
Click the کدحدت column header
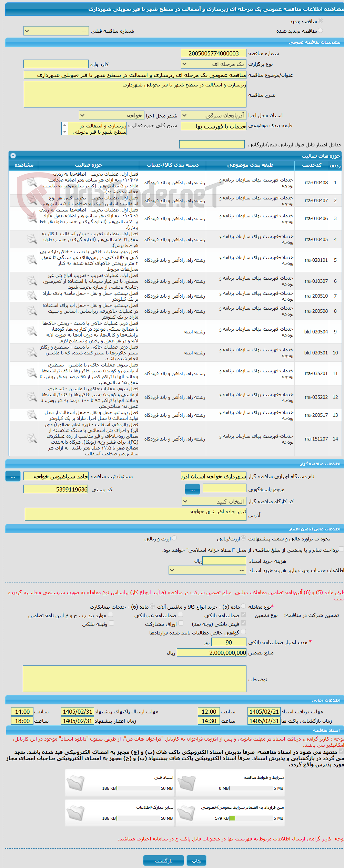click(x=312, y=165)
